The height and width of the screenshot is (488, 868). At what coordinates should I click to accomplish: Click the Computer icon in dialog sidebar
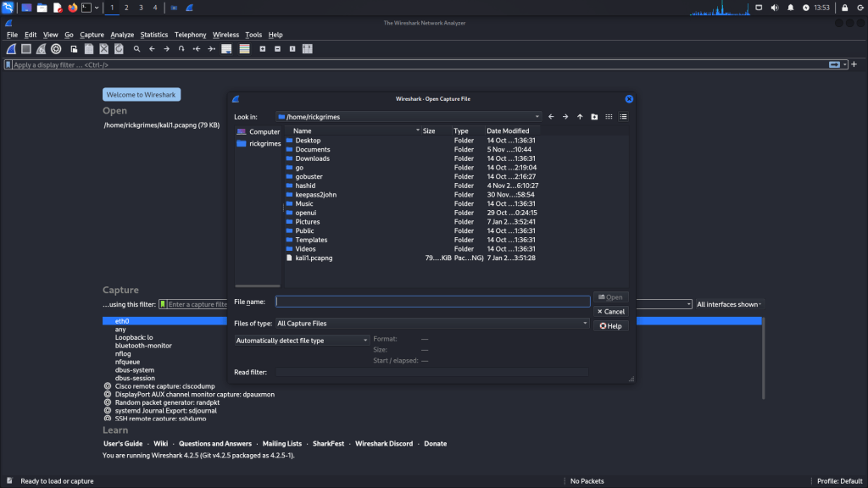[x=258, y=132]
